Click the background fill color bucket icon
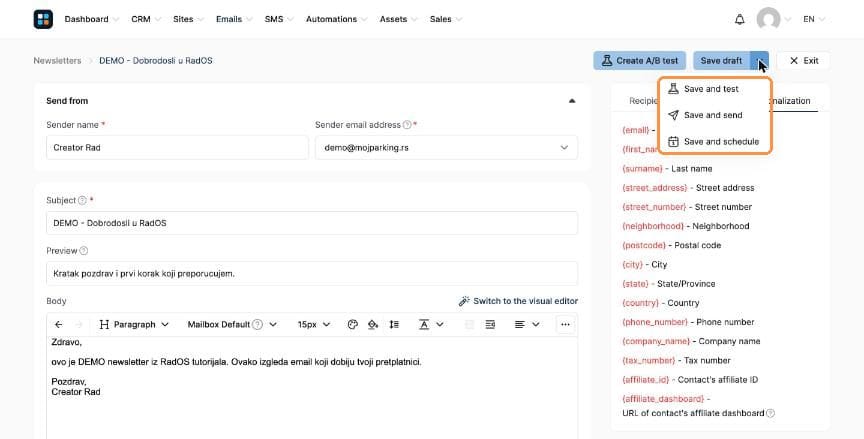Screen dimensions: 864x439 click(373, 324)
